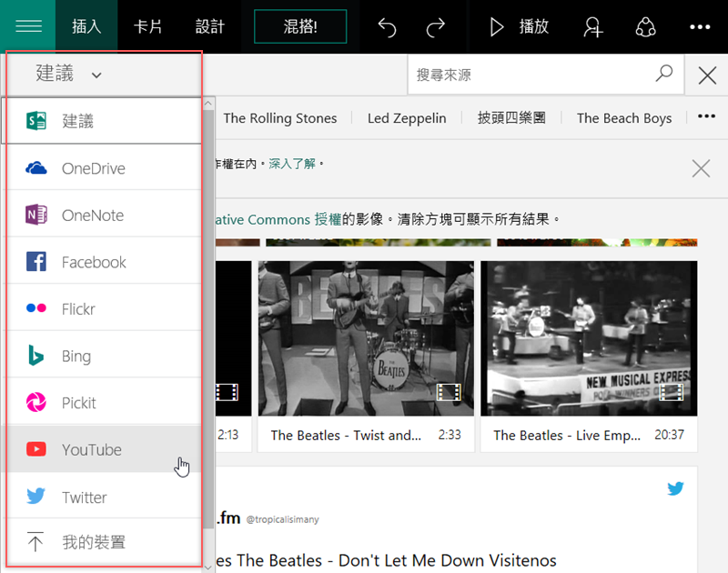Open the hamburger menu
Viewport: 728px width, 573px height.
pyautogui.click(x=28, y=26)
